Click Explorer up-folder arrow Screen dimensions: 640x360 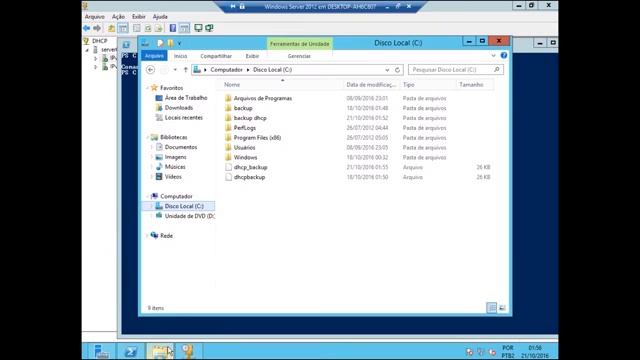(185, 70)
